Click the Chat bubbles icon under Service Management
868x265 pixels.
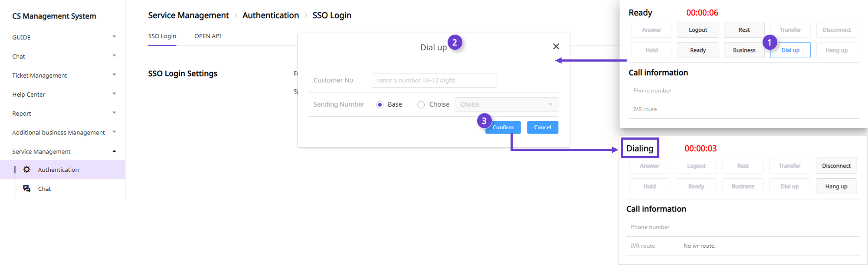(x=27, y=189)
